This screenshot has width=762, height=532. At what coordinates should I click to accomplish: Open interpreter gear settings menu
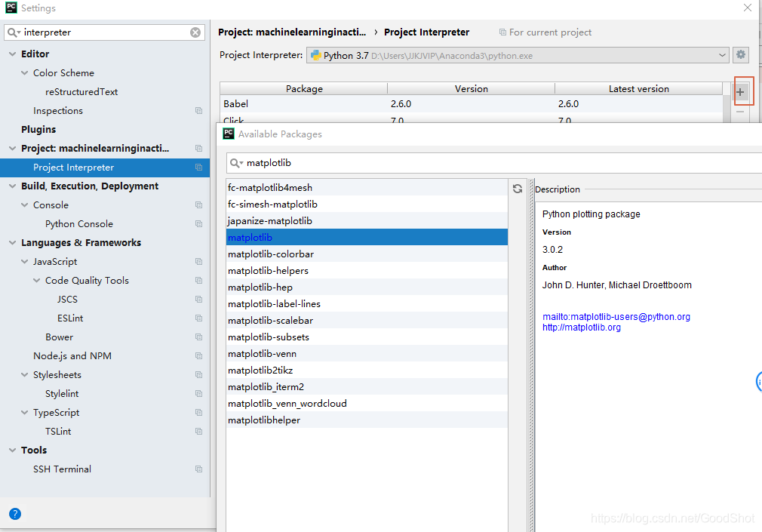coord(740,55)
